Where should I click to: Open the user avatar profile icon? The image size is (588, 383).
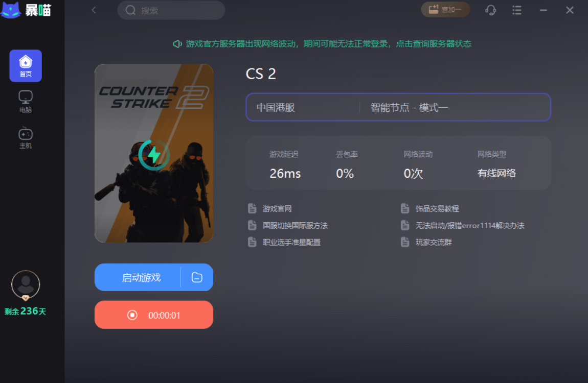coord(26,285)
